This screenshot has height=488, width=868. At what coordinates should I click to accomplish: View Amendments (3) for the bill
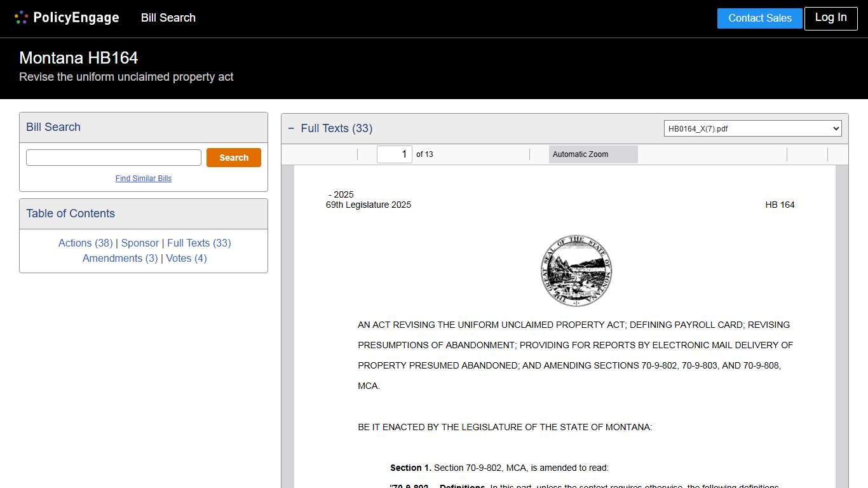[x=120, y=258]
